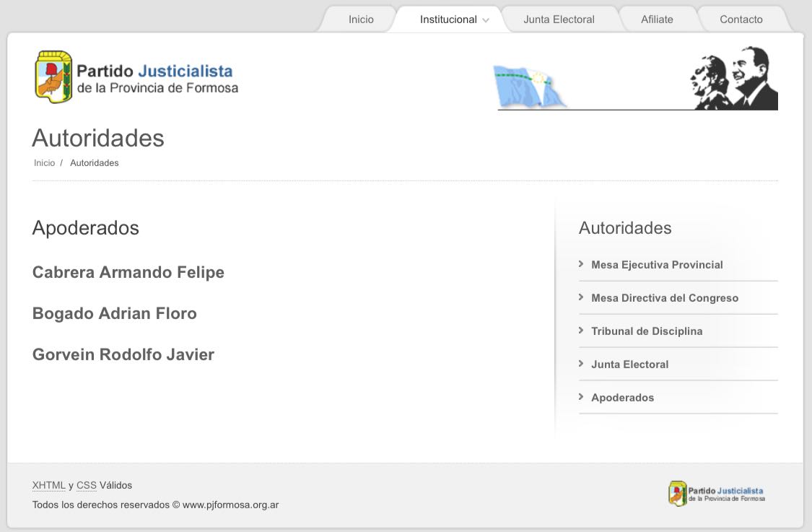The image size is (812, 532).
Task: Expand the Mesa Directiva del Congreso entry
Action: pos(665,297)
